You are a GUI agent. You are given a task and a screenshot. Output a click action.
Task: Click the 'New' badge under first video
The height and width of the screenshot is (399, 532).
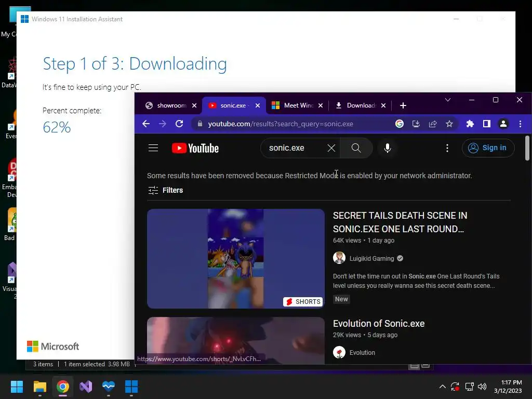pyautogui.click(x=341, y=299)
